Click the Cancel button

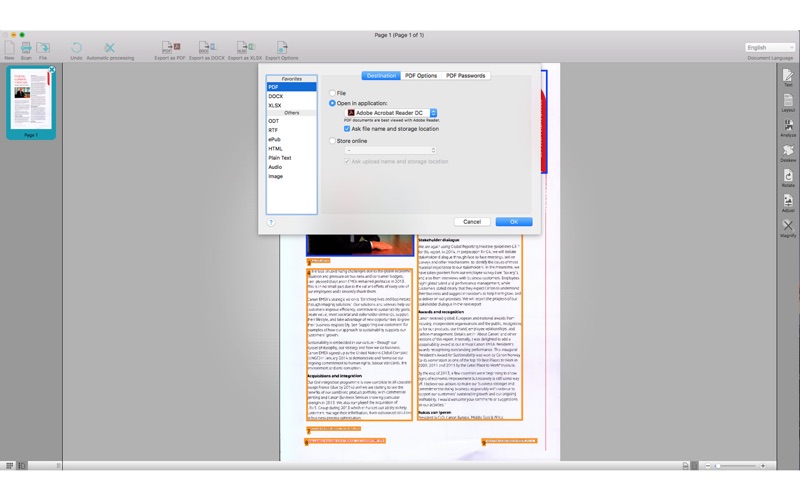coord(472,222)
